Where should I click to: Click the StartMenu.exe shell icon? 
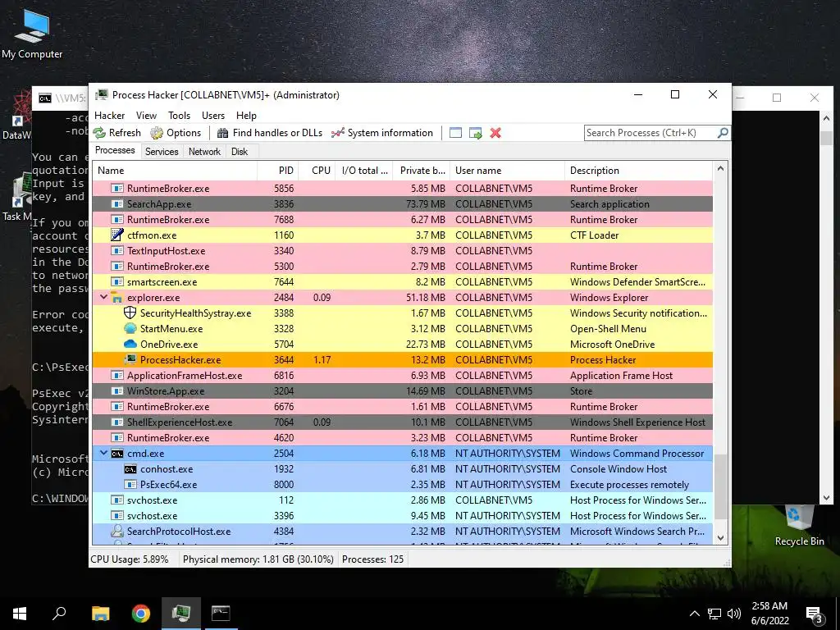[x=130, y=328]
